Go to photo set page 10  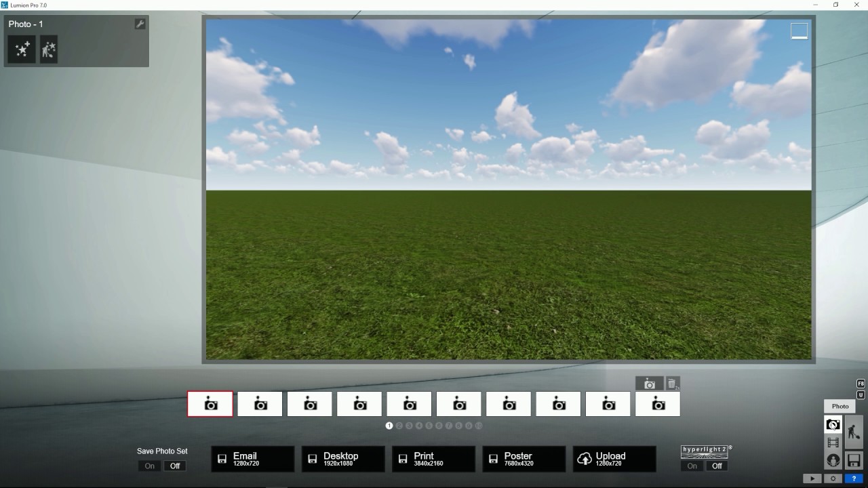point(479,426)
